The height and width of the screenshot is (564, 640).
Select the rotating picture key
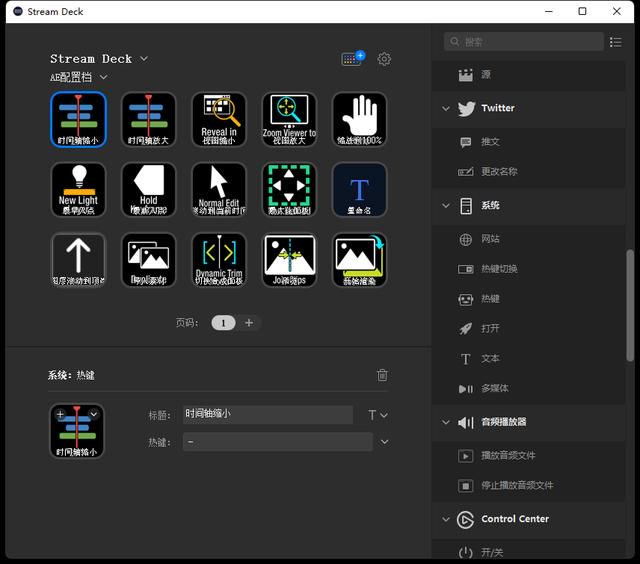(360, 260)
